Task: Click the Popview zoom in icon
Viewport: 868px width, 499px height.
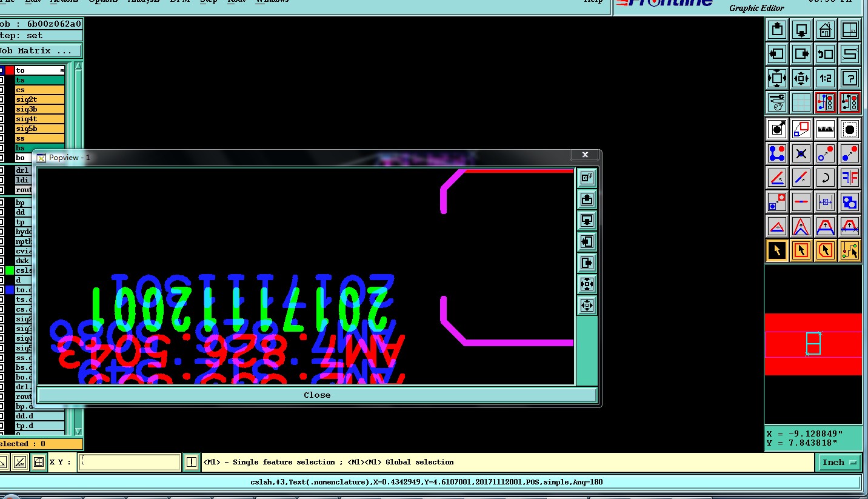Action: [x=587, y=284]
